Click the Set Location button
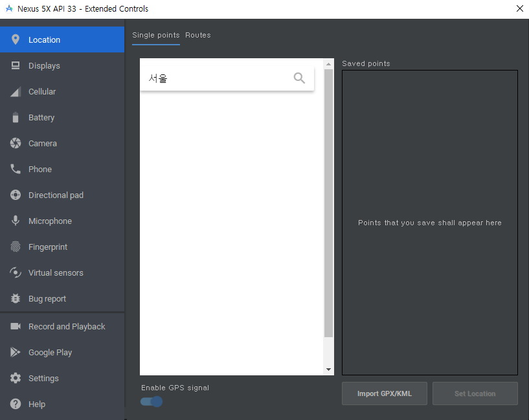529x420 pixels. click(x=475, y=393)
